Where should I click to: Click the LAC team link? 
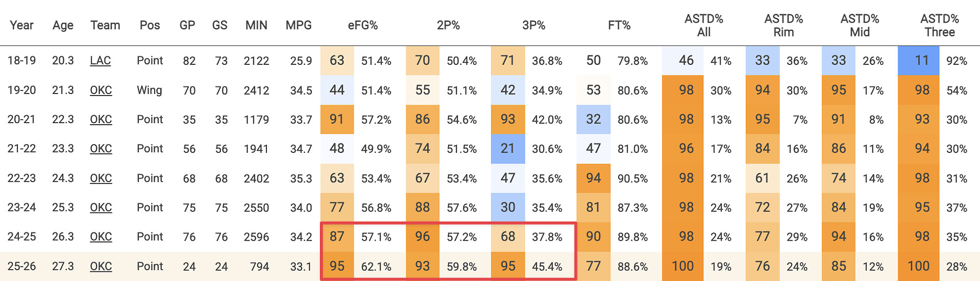click(100, 61)
